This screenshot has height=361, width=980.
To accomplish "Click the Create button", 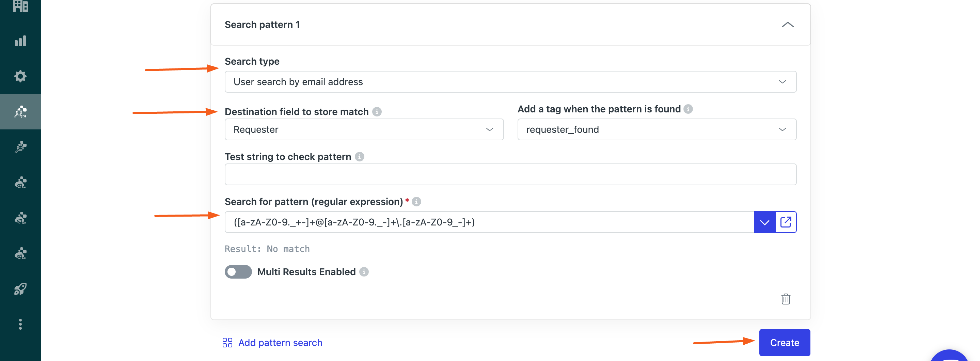I will coord(785,342).
